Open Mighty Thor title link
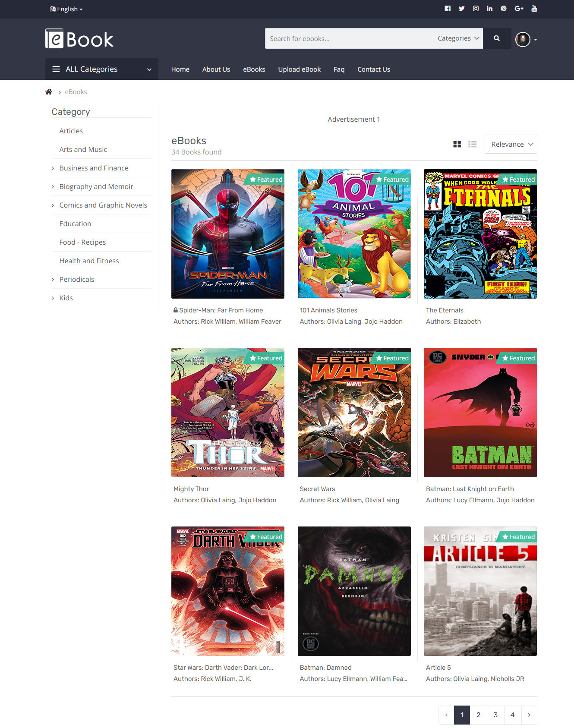 tap(191, 489)
